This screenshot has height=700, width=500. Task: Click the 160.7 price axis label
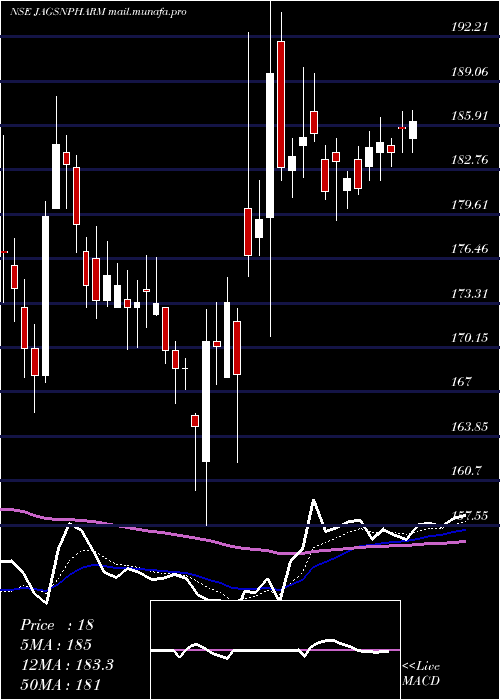pyautogui.click(x=467, y=471)
